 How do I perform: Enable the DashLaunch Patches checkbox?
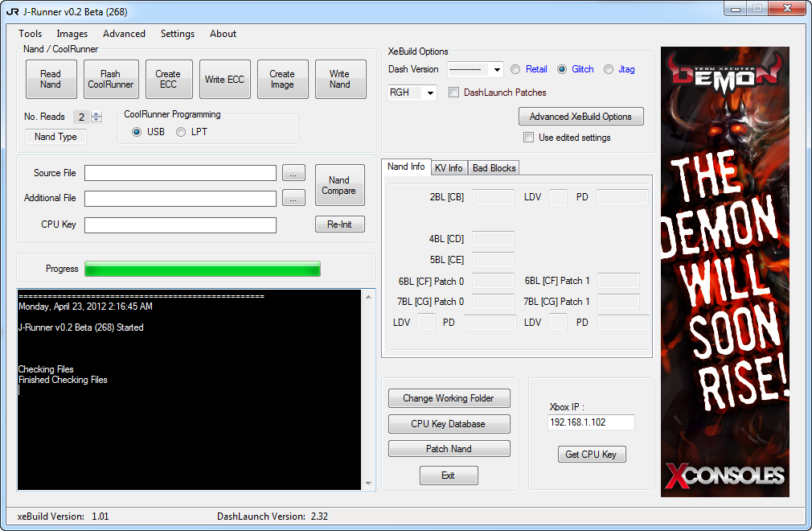click(454, 93)
